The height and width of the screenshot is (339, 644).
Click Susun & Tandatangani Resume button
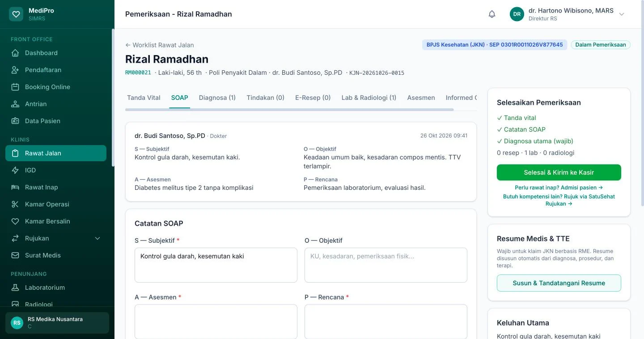[x=559, y=283]
